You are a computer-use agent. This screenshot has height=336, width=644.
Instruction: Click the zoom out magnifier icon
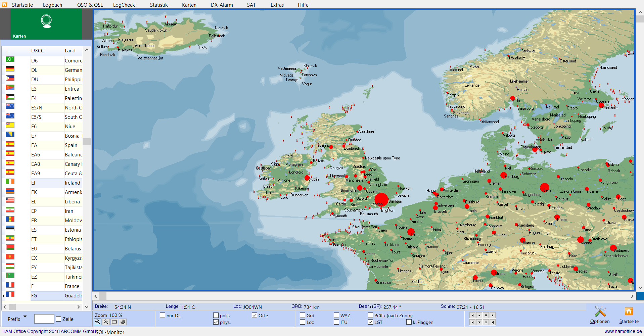106,322
